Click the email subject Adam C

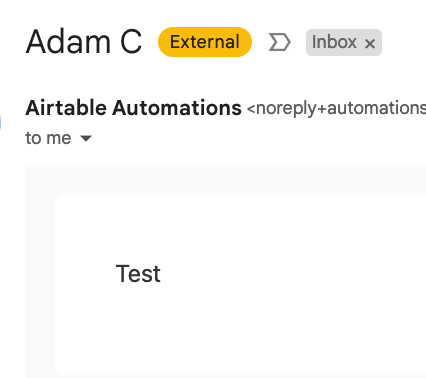pyautogui.click(x=84, y=42)
